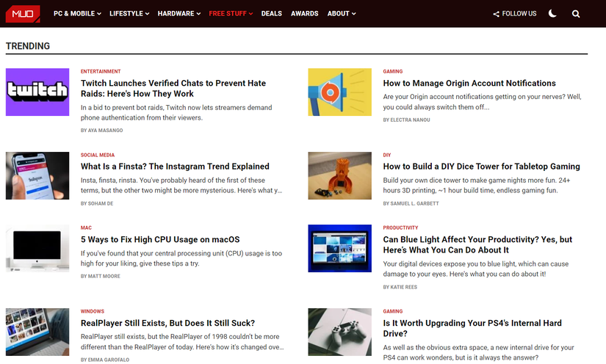Image resolution: width=606 pixels, height=364 pixels.
Task: Open the Origin megaphone thumbnail
Action: (x=339, y=92)
